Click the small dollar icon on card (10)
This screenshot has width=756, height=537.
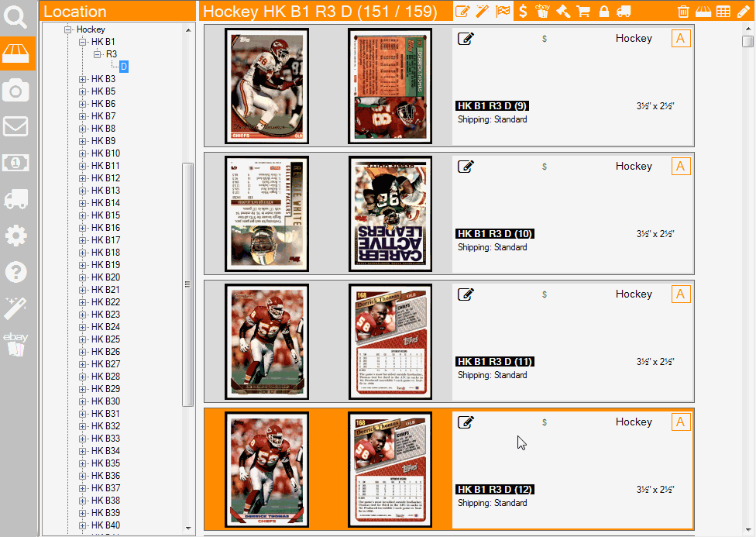click(545, 167)
